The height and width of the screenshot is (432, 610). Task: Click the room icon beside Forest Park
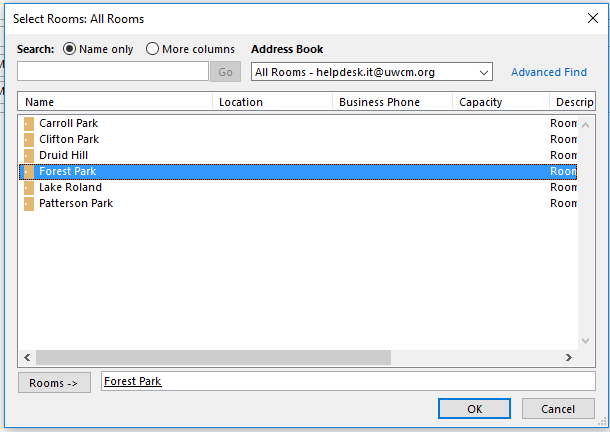28,171
